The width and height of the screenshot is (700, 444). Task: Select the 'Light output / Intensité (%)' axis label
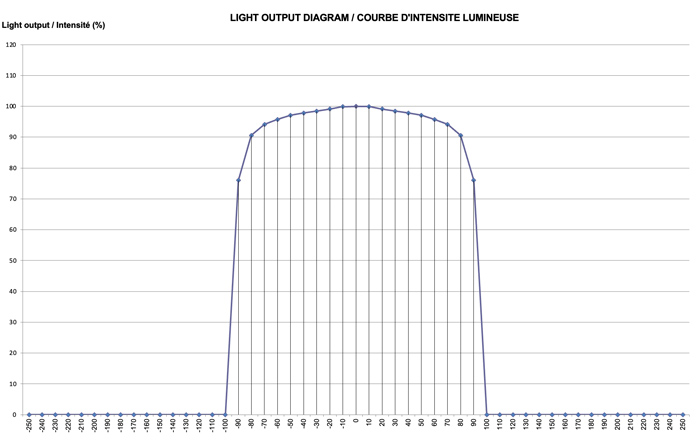(x=54, y=25)
